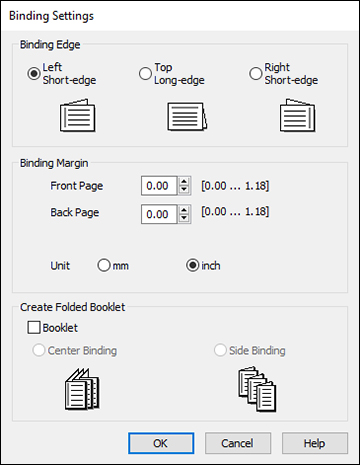Click the Front Page margin value field
The width and height of the screenshot is (360, 465).
159,186
